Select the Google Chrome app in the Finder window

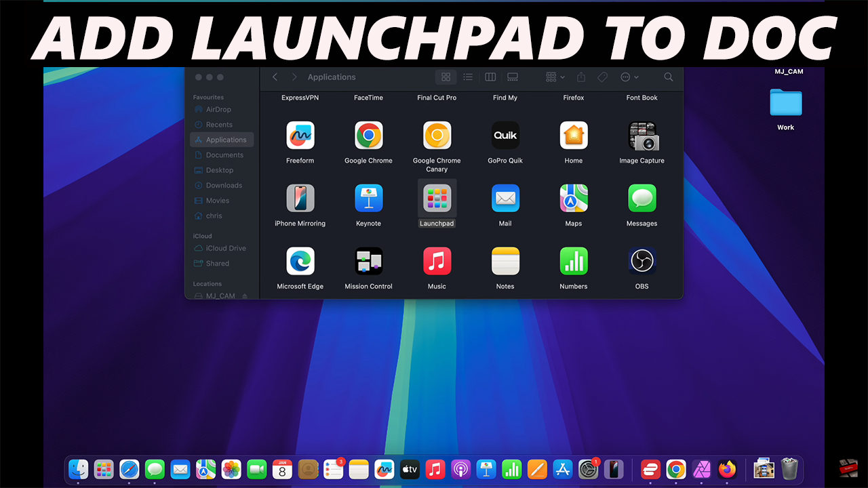pos(369,136)
